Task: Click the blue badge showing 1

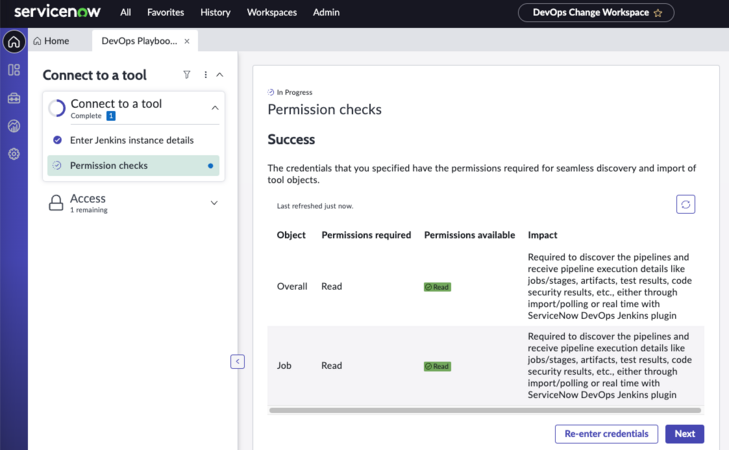Action: pyautogui.click(x=111, y=116)
